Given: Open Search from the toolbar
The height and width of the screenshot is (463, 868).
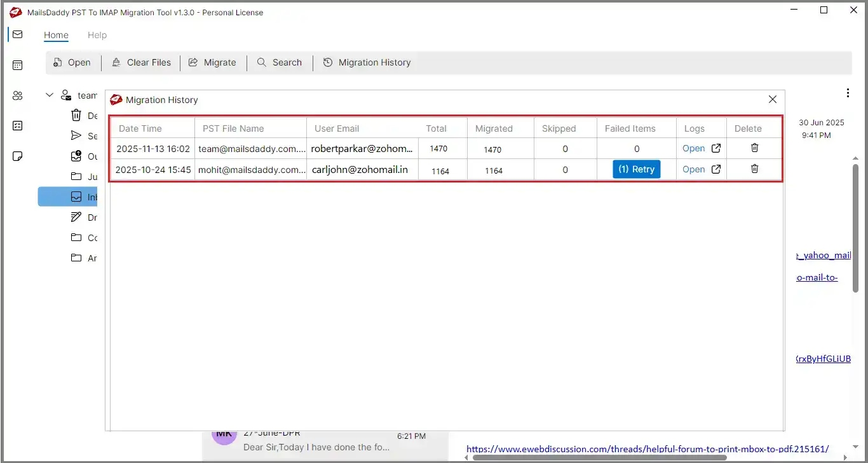Looking at the screenshot, I should [280, 62].
